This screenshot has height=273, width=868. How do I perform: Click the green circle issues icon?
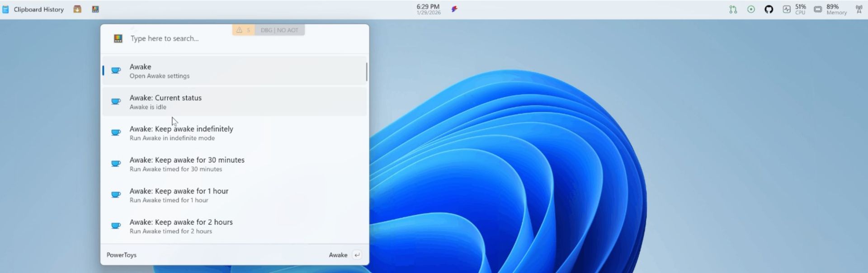pyautogui.click(x=751, y=9)
